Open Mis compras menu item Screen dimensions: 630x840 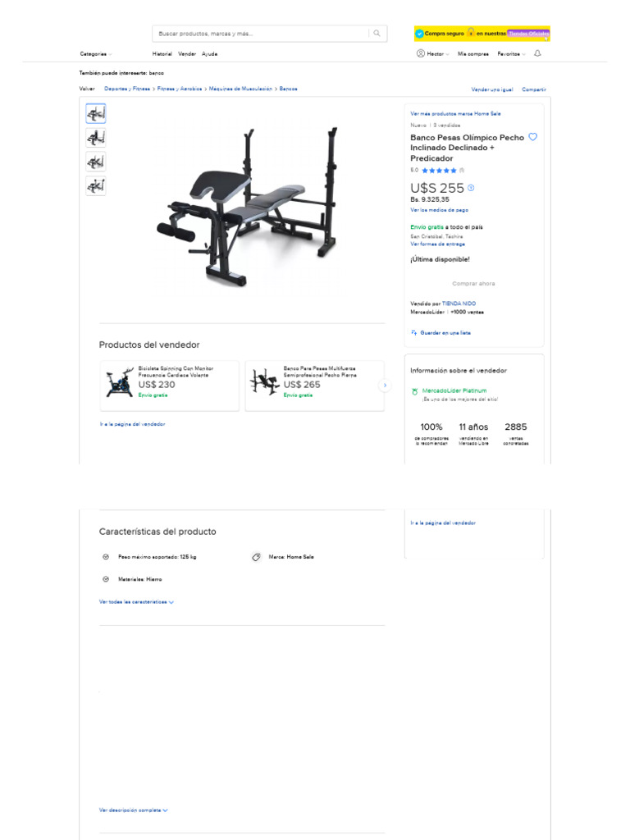pyautogui.click(x=473, y=54)
